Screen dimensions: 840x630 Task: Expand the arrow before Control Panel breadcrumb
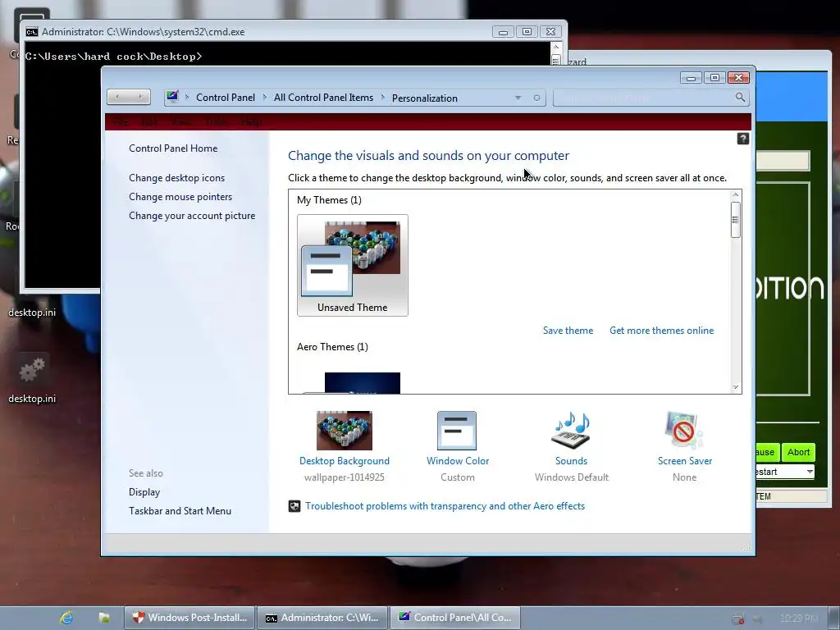187,98
